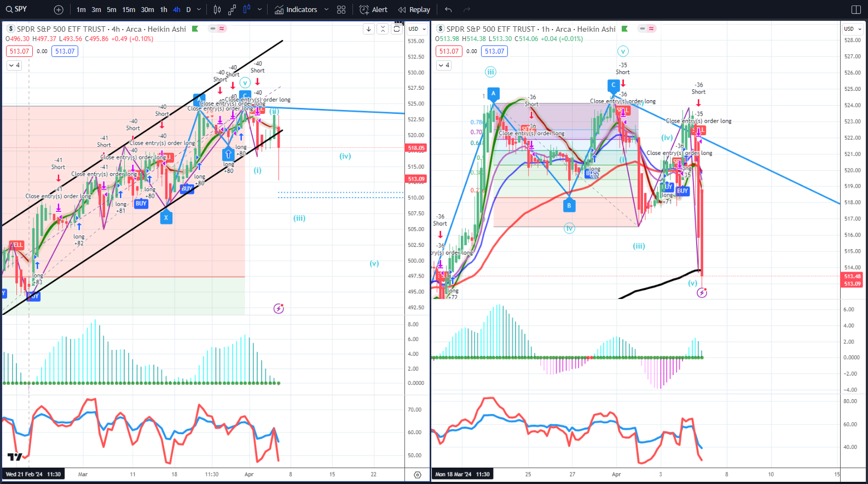Click the 4h chart title SPDR S&P 500 ETF TRUST
The width and height of the screenshot is (868, 484).
click(61, 29)
